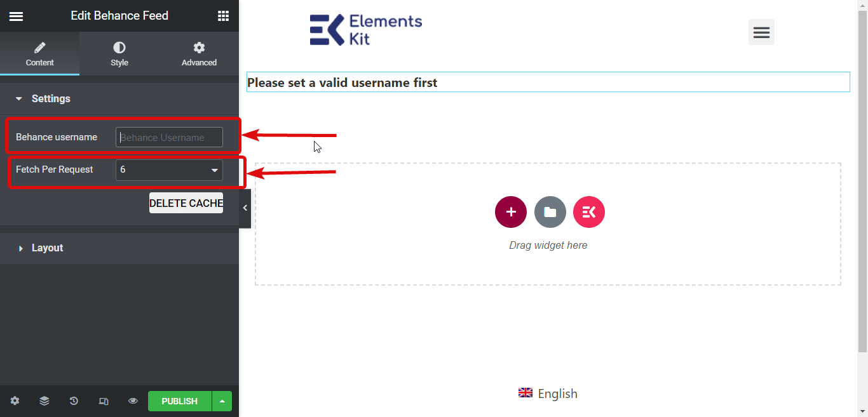Screen dimensions: 868x417
Task: Toggle the site hamburger menu near the logo
Action: (x=761, y=32)
